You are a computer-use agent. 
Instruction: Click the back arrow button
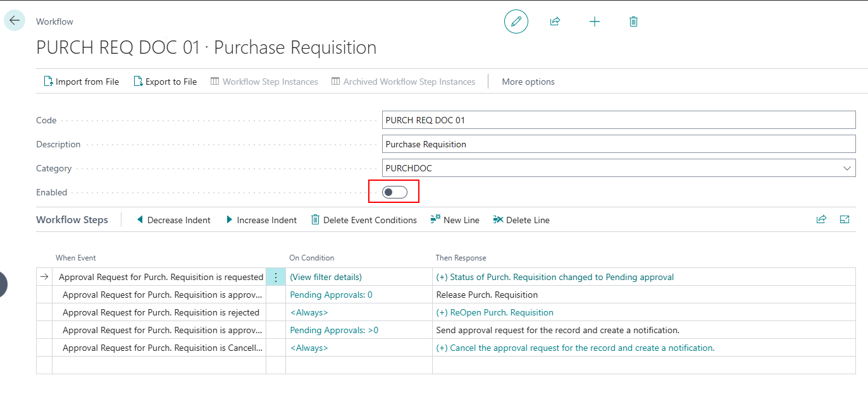(15, 21)
